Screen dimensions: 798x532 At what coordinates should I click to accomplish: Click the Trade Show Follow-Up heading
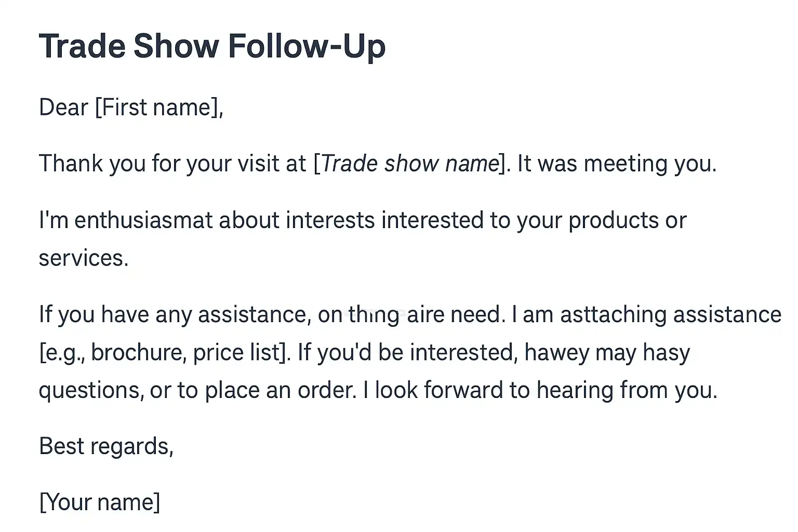212,46
